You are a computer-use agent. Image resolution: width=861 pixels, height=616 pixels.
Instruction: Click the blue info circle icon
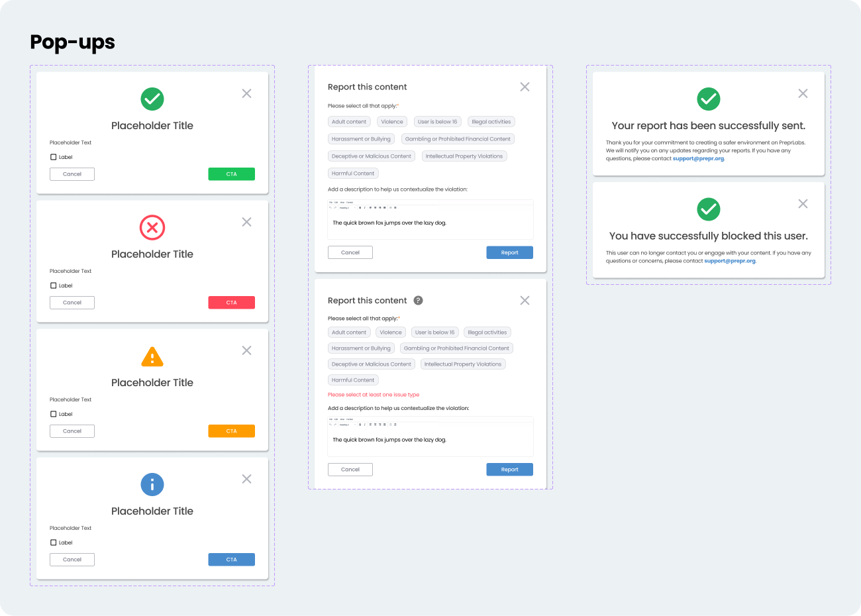(152, 485)
